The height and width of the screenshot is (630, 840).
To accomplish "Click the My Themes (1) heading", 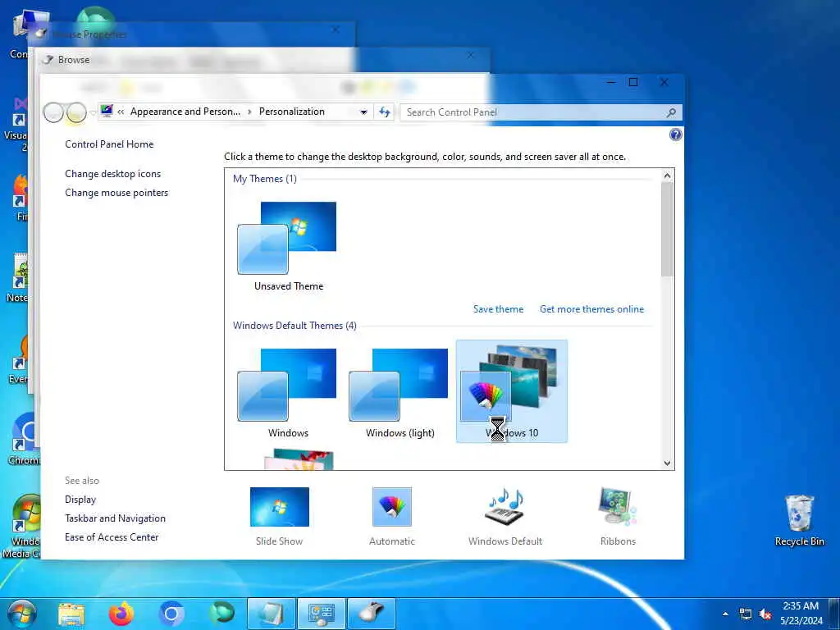I will [x=265, y=178].
